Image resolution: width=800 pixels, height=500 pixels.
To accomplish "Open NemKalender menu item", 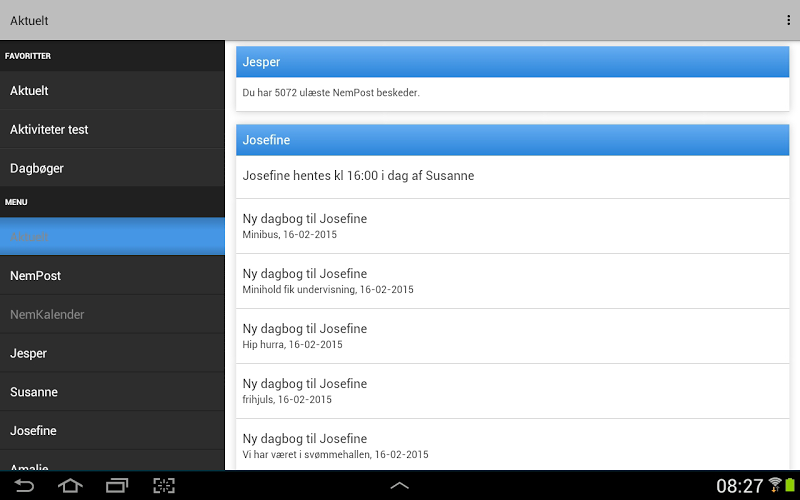I will tap(112, 314).
